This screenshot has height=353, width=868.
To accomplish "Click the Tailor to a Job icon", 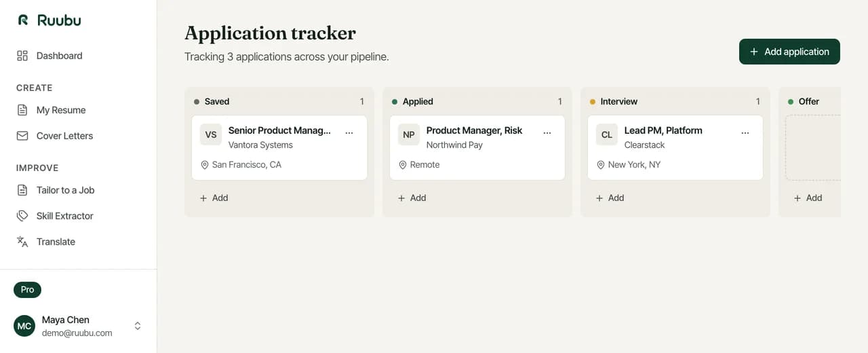I will [x=22, y=190].
